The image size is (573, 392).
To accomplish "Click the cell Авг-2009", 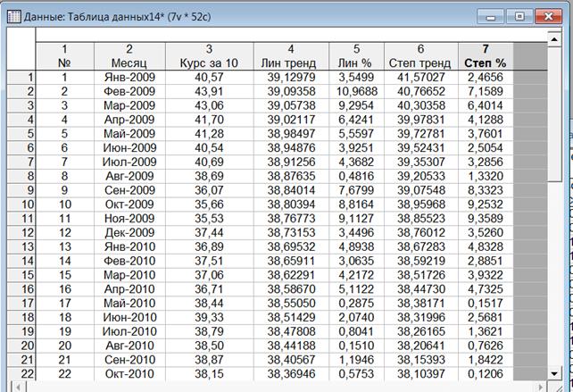I will (x=129, y=176).
